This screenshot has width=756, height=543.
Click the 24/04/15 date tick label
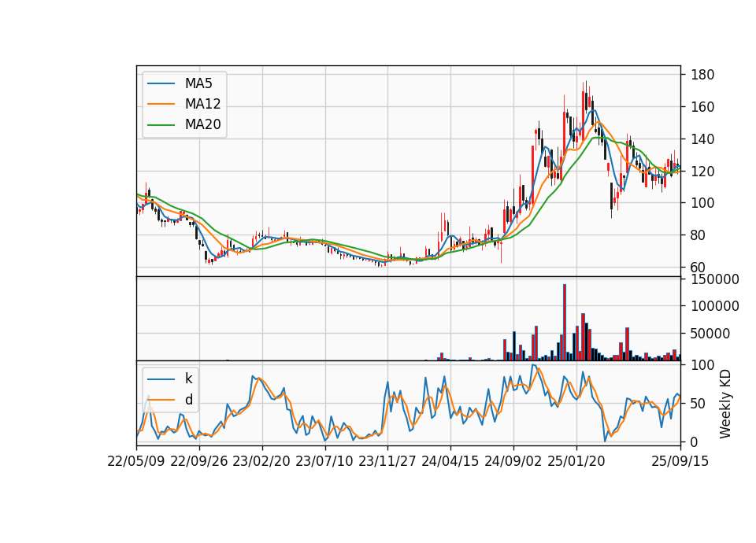(x=450, y=461)
